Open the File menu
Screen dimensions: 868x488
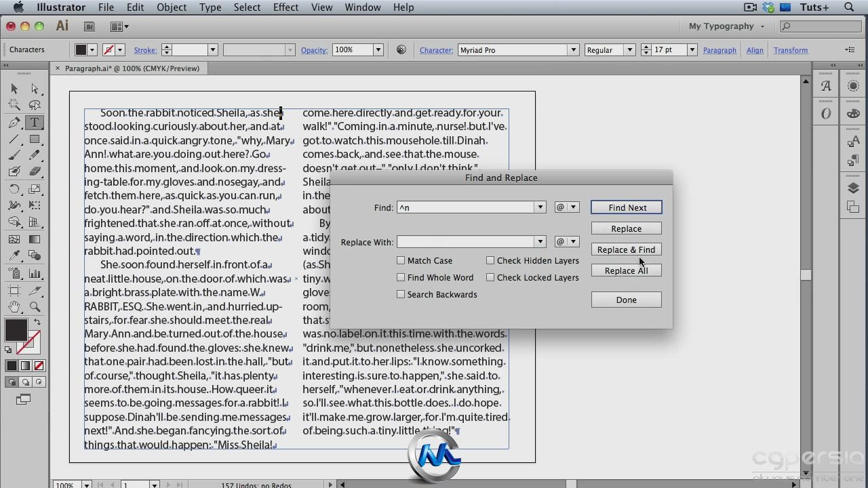point(106,7)
